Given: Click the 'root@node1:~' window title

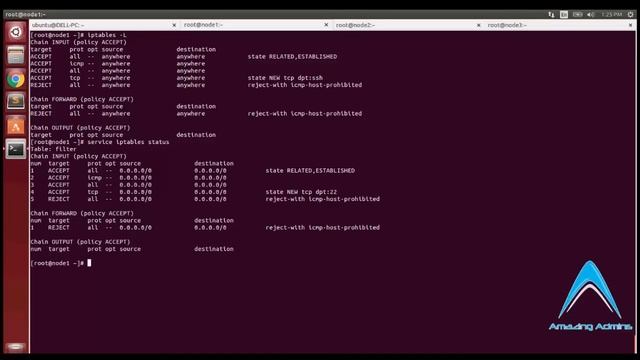Looking at the screenshot, I should tap(25, 14).
